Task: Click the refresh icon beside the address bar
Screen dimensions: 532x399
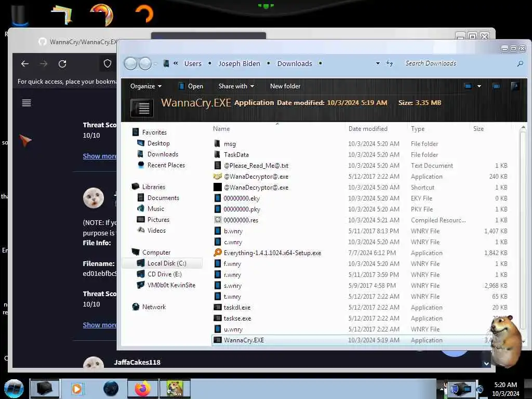Action: 390,63
